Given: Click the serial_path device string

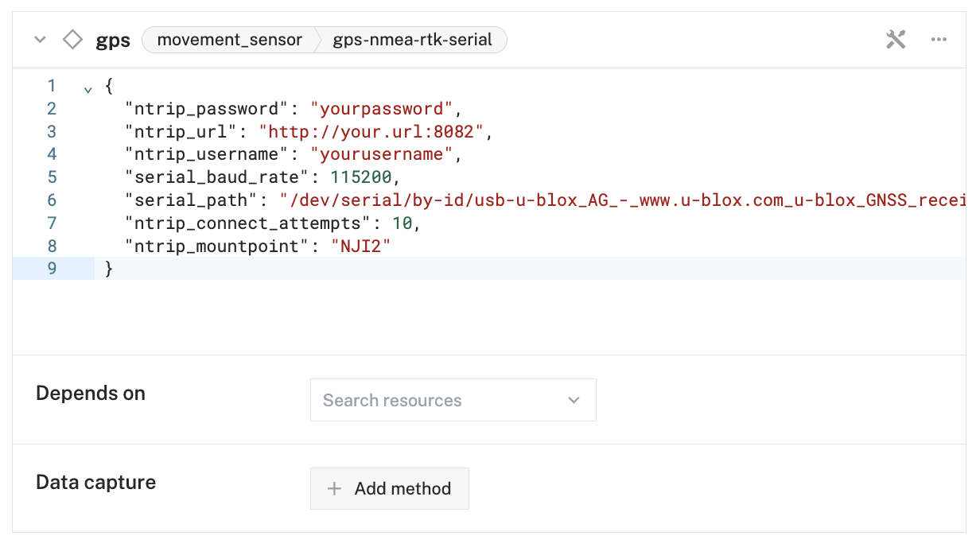Looking at the screenshot, I should [620, 200].
